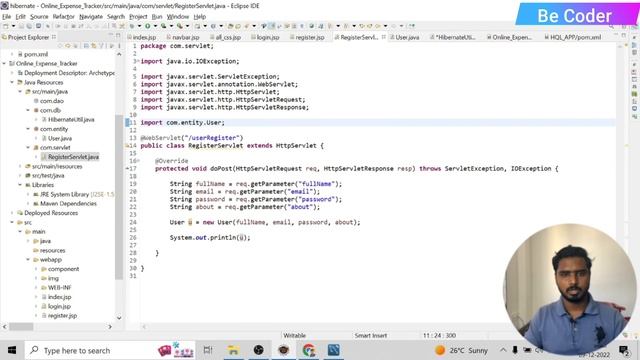The width and height of the screenshot is (640, 360).
Task: Click Project Explorer scroll down arrow
Action: (x=119, y=318)
